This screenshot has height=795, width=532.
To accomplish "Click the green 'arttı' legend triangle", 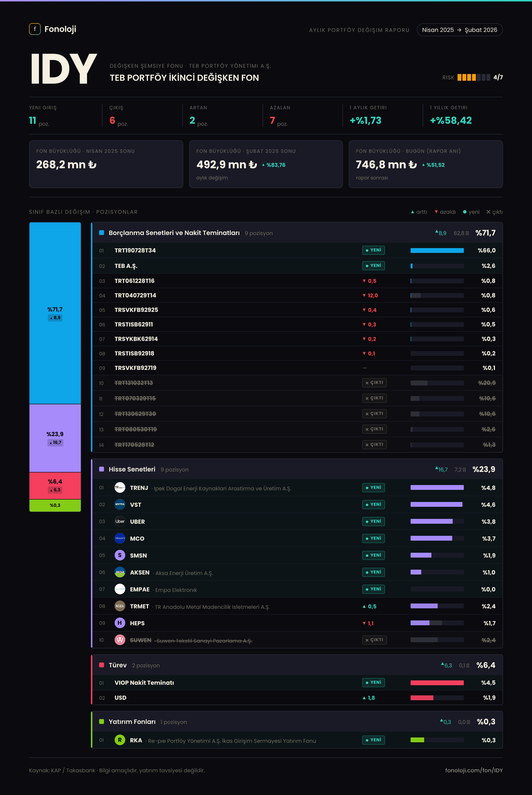I will click(x=413, y=212).
